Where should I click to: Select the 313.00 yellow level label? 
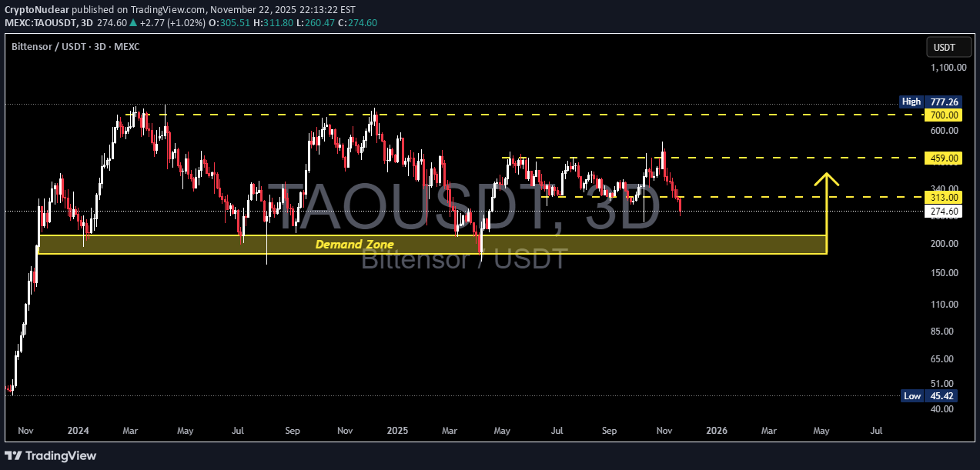point(944,197)
